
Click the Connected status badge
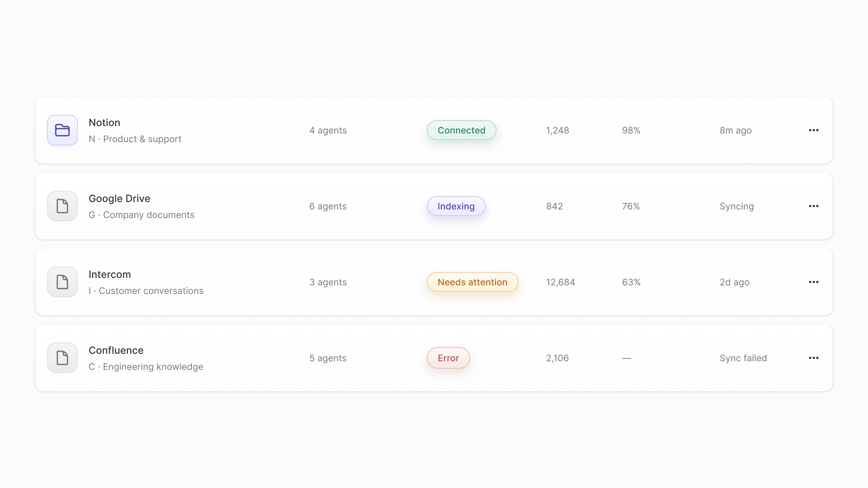click(x=461, y=130)
